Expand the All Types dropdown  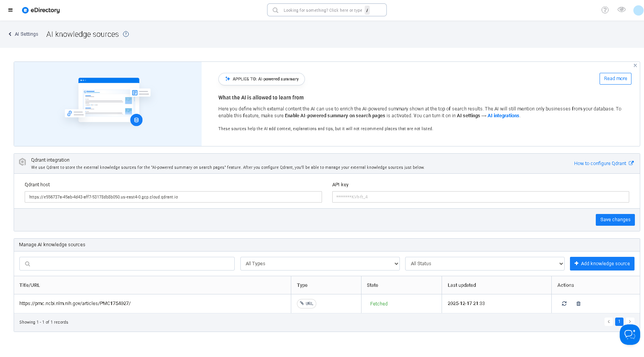(320, 264)
